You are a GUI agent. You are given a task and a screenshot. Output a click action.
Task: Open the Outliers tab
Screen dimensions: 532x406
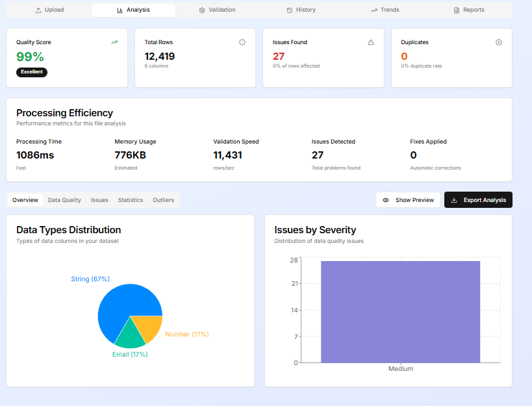pyautogui.click(x=163, y=200)
